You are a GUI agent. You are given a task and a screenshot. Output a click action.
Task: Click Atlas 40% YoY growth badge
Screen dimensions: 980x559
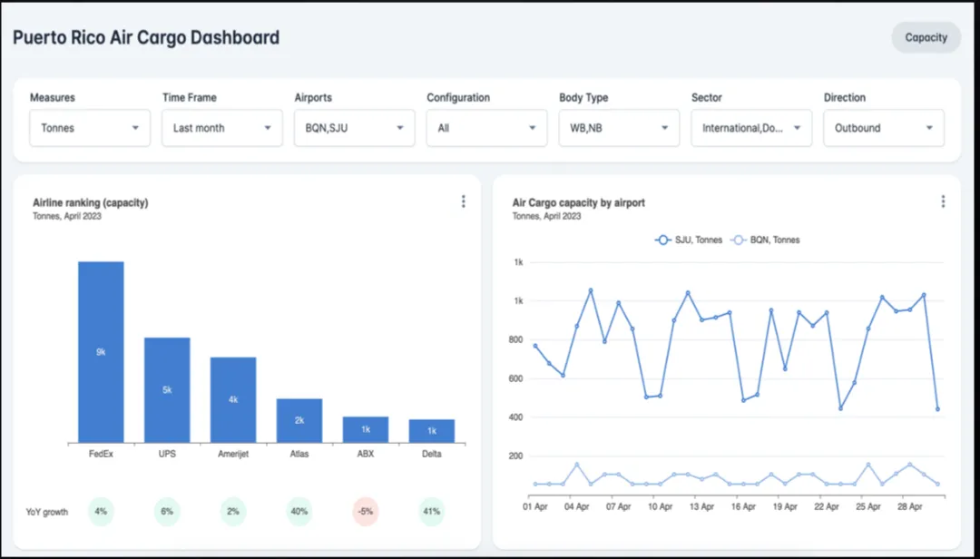tap(299, 512)
